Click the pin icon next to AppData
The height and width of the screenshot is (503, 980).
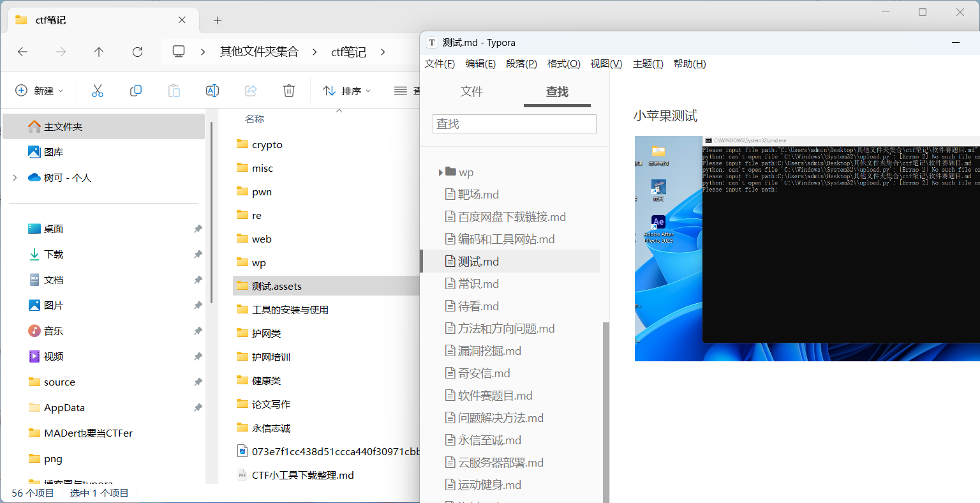[198, 407]
